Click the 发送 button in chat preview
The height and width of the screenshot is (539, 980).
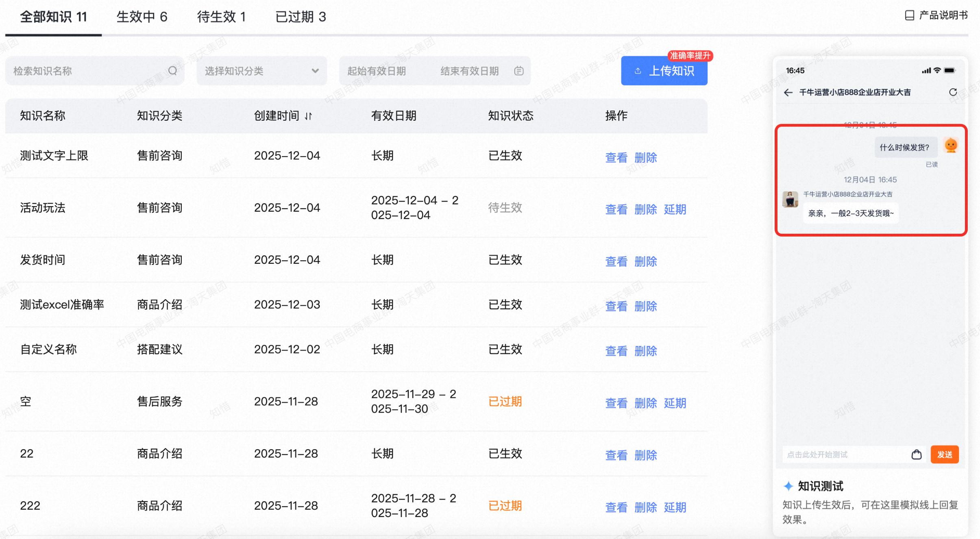click(x=945, y=454)
